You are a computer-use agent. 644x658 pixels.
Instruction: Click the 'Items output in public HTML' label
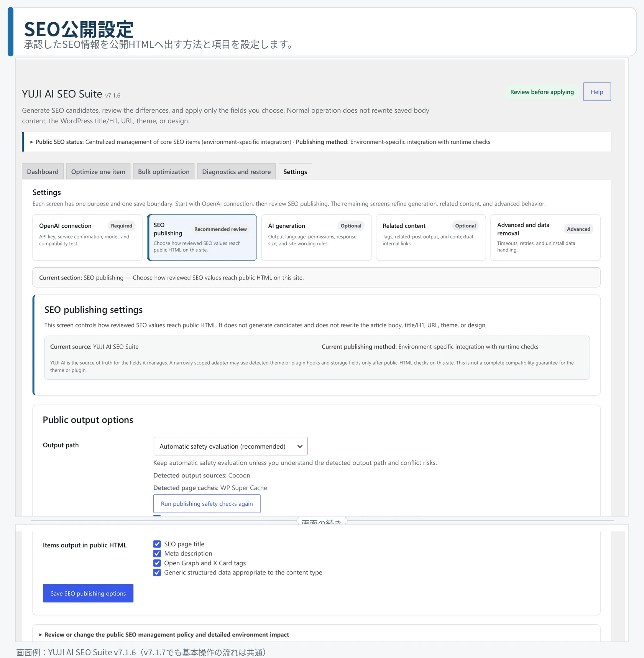pyautogui.click(x=85, y=545)
